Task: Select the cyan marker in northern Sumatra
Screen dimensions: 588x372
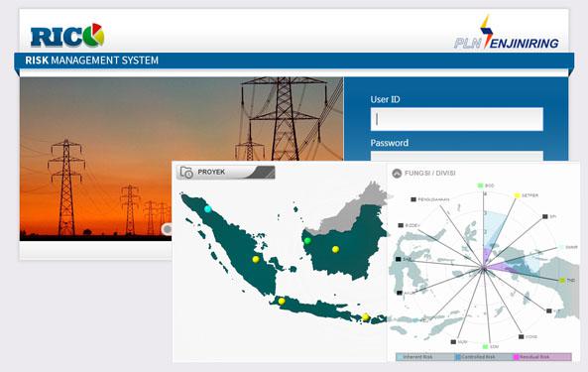Action: click(208, 209)
